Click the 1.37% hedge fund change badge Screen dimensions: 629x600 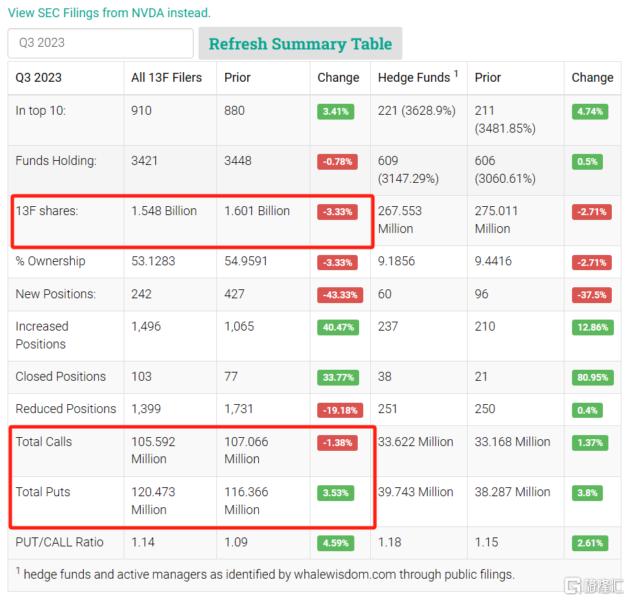point(590,443)
